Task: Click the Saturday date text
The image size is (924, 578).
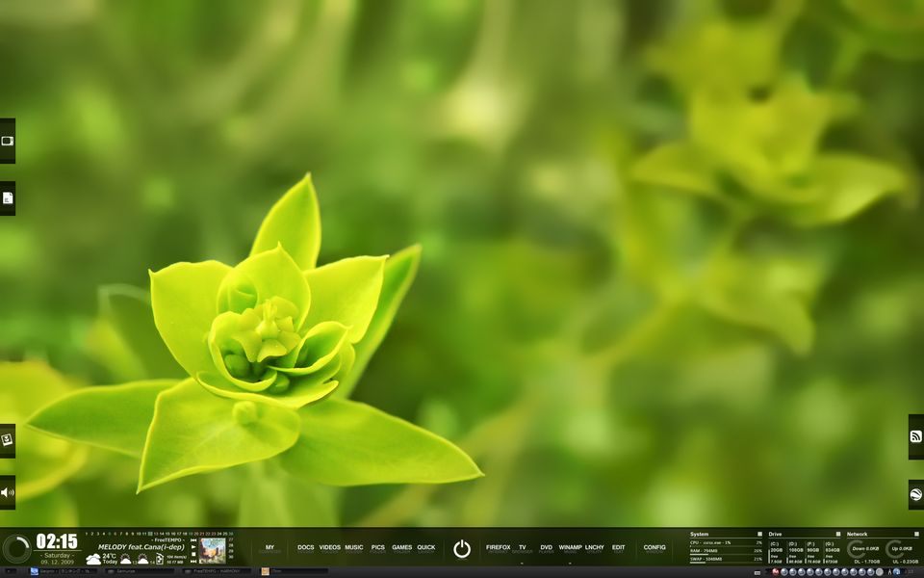Action: point(57,555)
